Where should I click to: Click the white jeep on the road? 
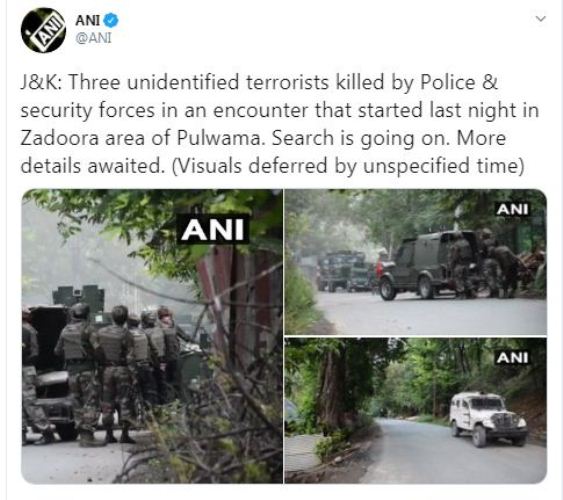[488, 419]
